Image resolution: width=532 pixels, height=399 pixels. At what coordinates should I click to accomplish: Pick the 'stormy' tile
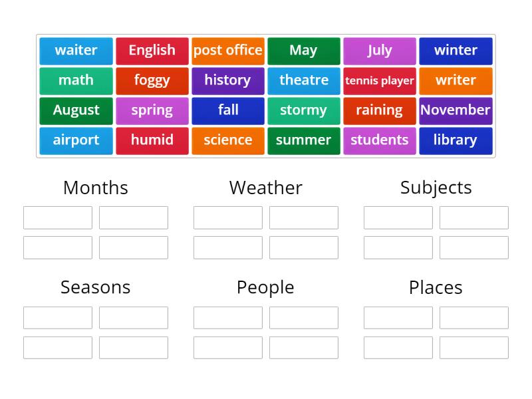tap(303, 110)
